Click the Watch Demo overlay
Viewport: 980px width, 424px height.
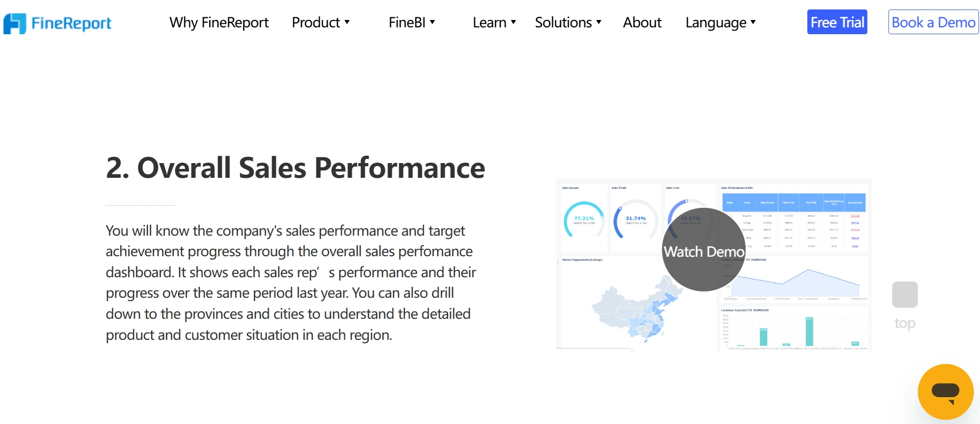[x=704, y=251]
